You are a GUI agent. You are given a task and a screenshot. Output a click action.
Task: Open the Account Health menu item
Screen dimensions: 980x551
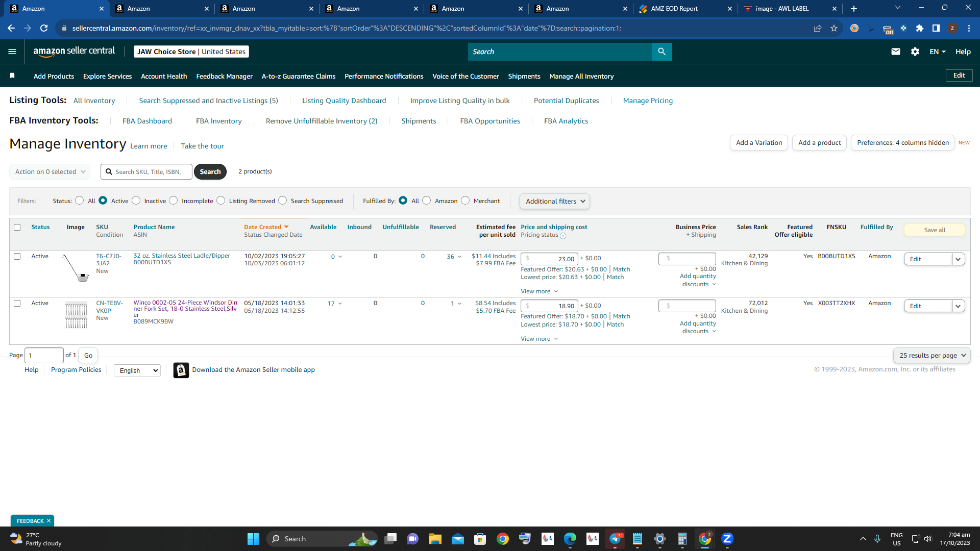164,76
